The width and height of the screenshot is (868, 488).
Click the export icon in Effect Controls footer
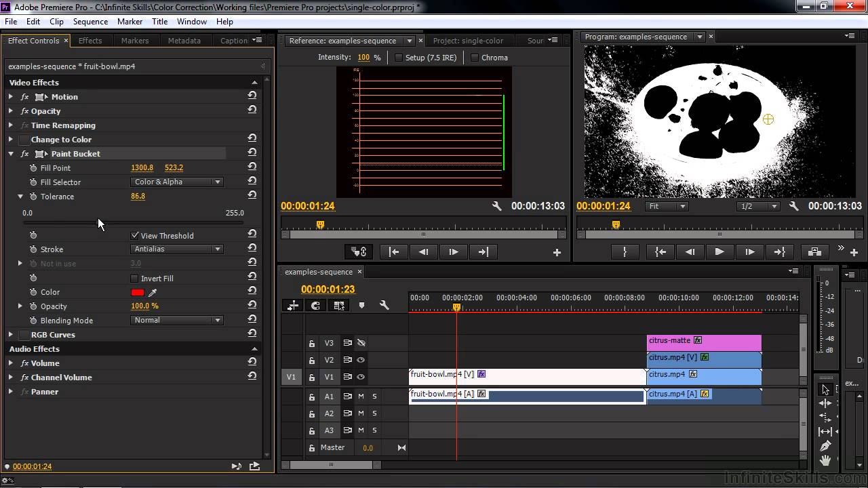[x=254, y=466]
